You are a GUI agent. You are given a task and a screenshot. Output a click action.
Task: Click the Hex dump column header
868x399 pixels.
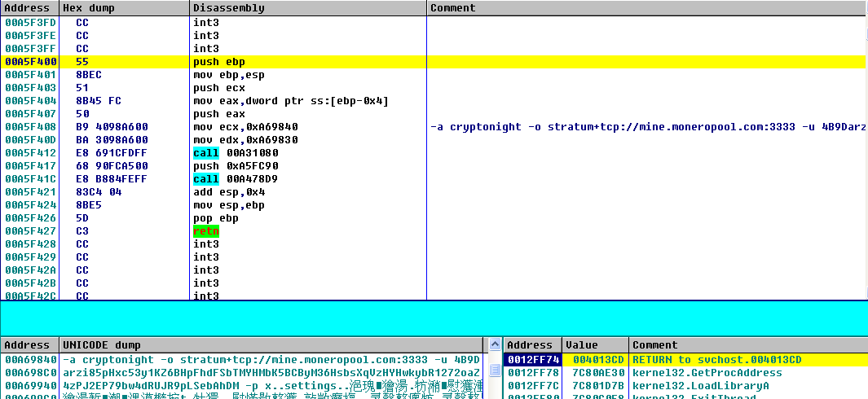point(90,7)
